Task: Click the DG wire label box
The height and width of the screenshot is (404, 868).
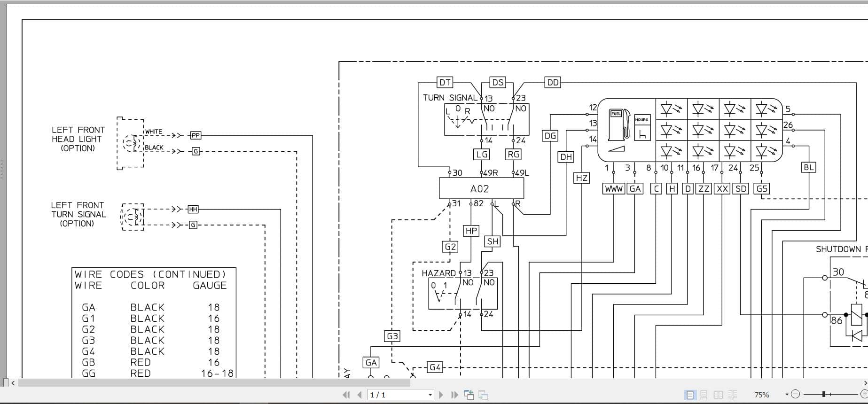Action: (x=550, y=136)
